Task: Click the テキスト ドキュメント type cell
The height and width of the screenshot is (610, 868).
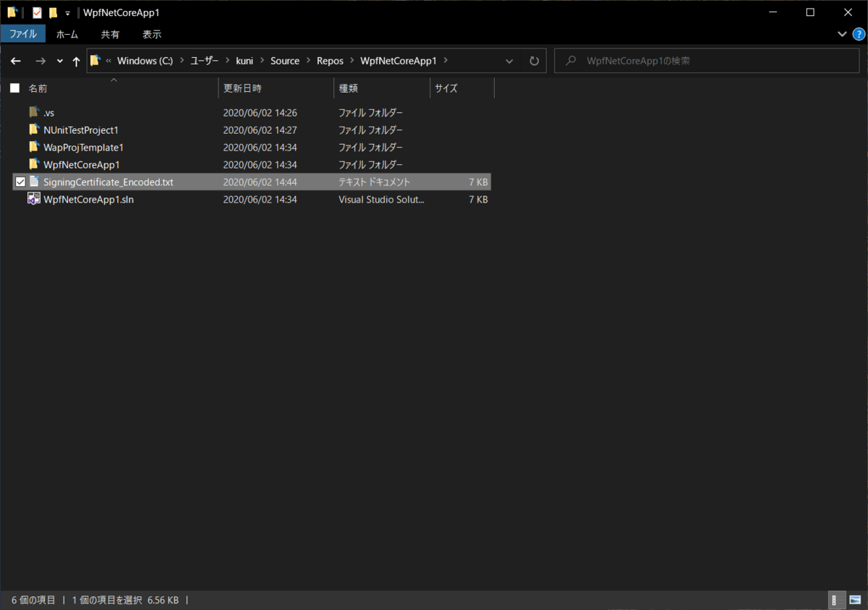Action: tap(374, 182)
